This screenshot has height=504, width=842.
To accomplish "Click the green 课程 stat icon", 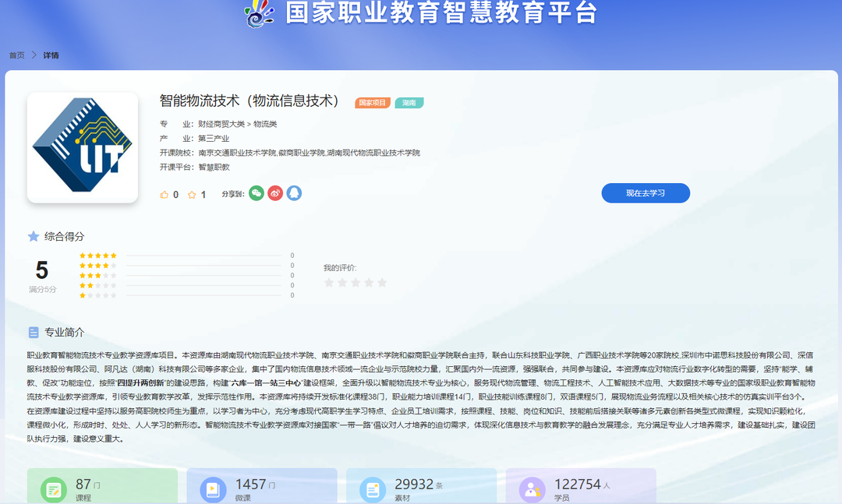I will click(x=53, y=489).
